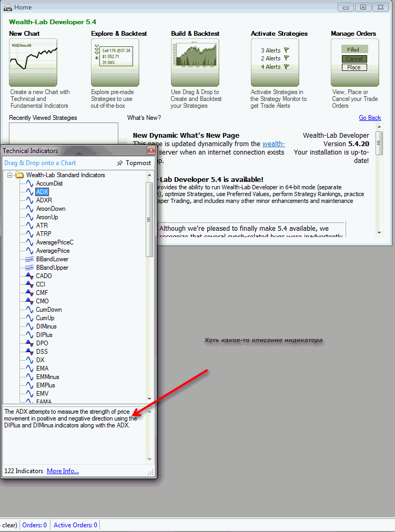
Task: Click the EMMinus wave icon
Action: [x=29, y=377]
